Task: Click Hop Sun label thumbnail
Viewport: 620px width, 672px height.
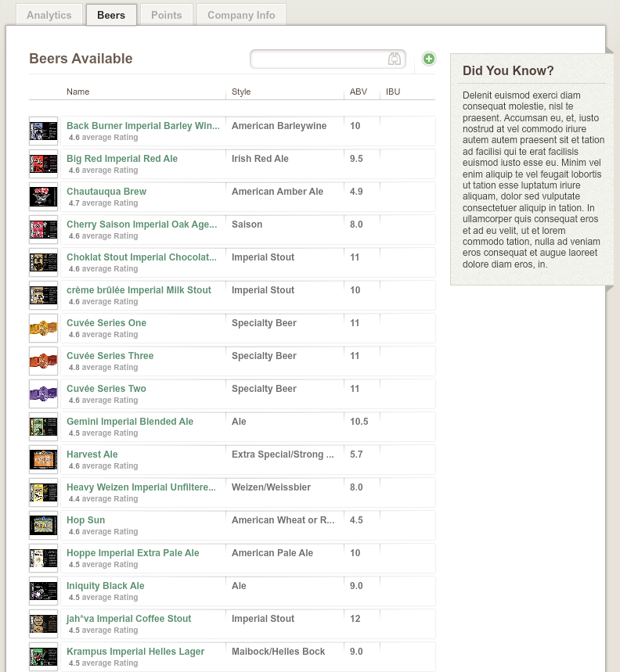Action: (x=43, y=526)
